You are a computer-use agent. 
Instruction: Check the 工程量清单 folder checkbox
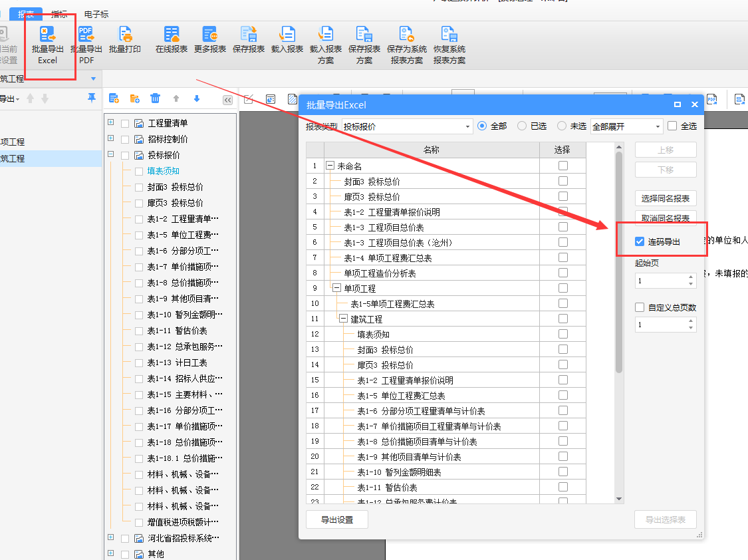point(125,123)
